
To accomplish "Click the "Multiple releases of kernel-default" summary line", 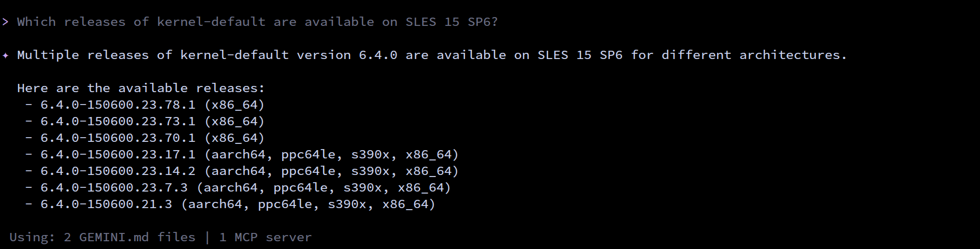I will [x=153, y=55].
